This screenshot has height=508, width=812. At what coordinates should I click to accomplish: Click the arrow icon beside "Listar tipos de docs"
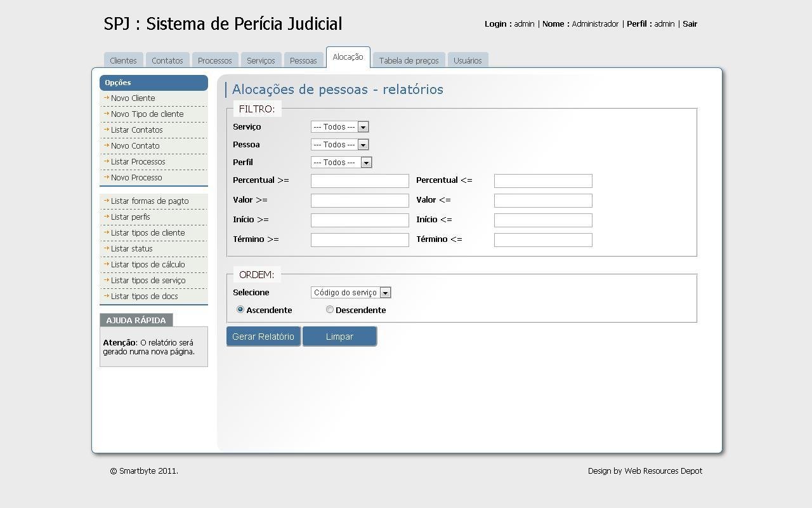click(x=106, y=296)
